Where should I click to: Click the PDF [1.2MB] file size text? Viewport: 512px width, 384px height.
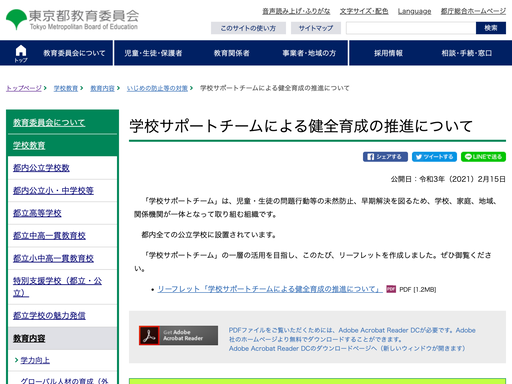click(x=418, y=289)
